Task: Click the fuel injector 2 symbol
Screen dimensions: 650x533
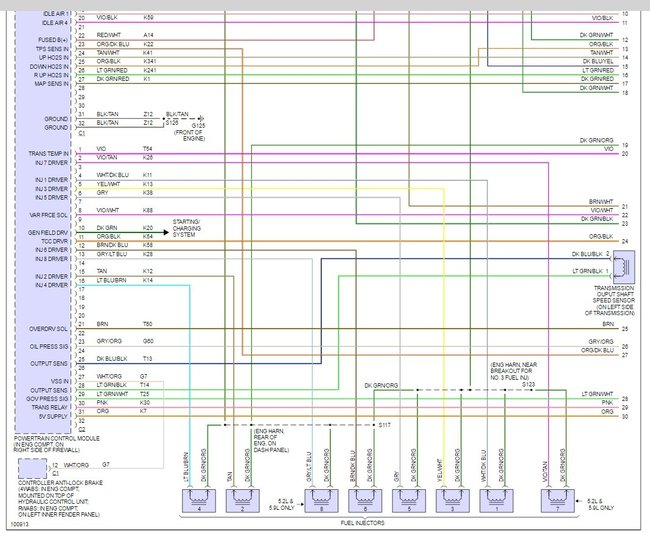Action: [243, 501]
